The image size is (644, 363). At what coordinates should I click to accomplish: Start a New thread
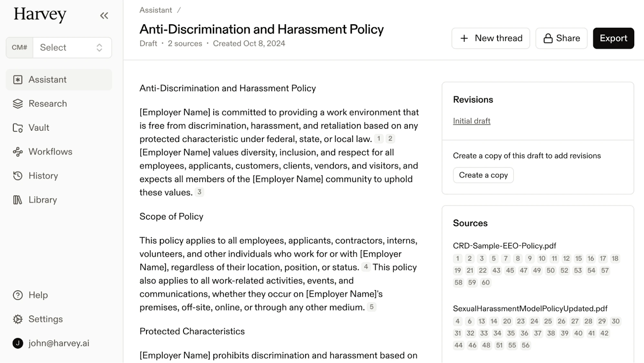coord(490,38)
